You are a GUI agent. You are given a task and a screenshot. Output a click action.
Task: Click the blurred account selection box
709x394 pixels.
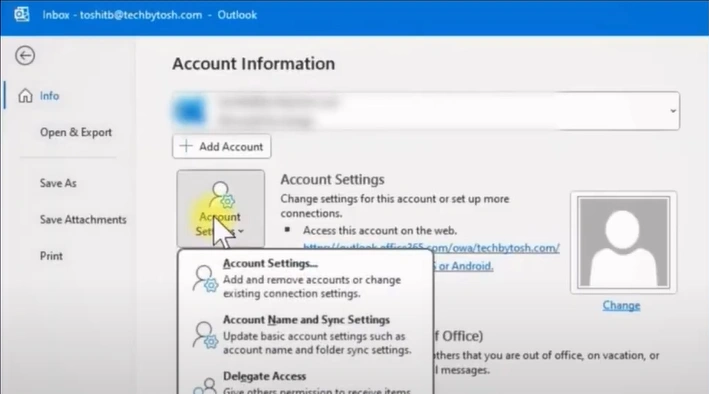pyautogui.click(x=425, y=111)
